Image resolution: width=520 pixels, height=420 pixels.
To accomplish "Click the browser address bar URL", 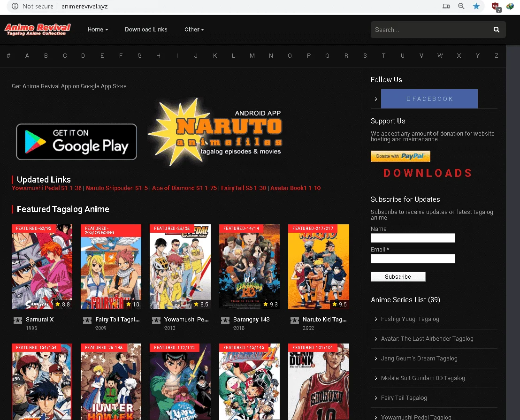I will pos(84,6).
